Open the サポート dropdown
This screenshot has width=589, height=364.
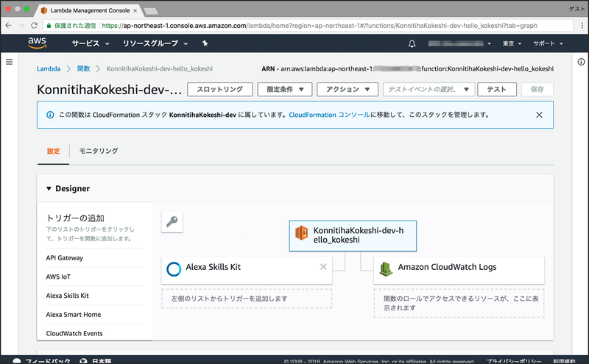coord(548,43)
